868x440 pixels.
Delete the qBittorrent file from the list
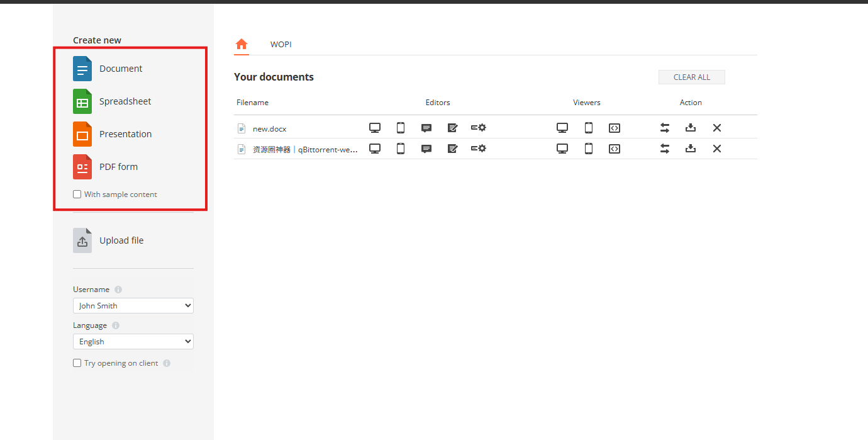717,149
